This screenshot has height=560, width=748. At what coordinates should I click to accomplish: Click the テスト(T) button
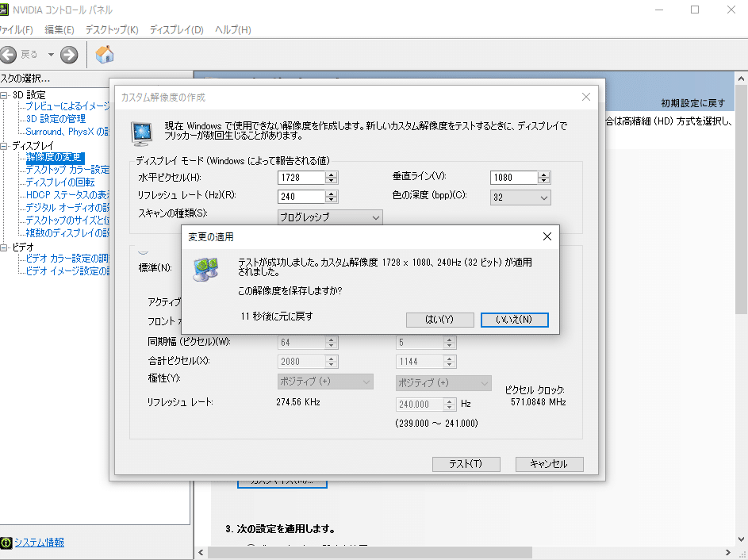pyautogui.click(x=466, y=464)
